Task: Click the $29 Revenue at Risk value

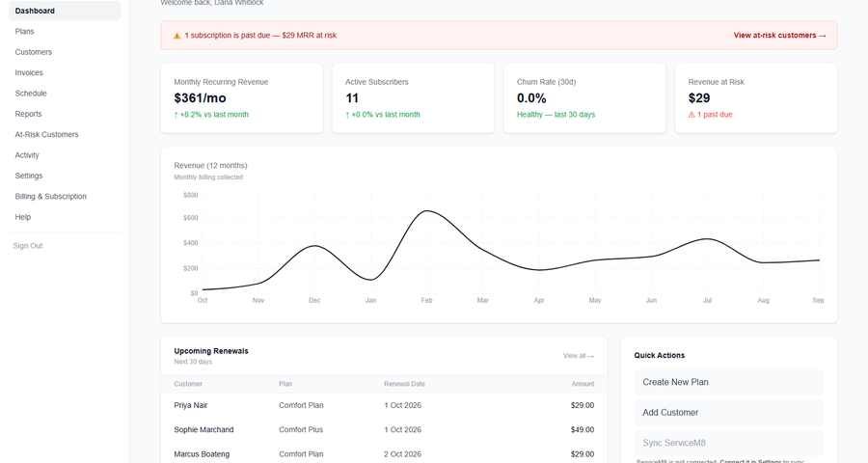Action: point(699,98)
